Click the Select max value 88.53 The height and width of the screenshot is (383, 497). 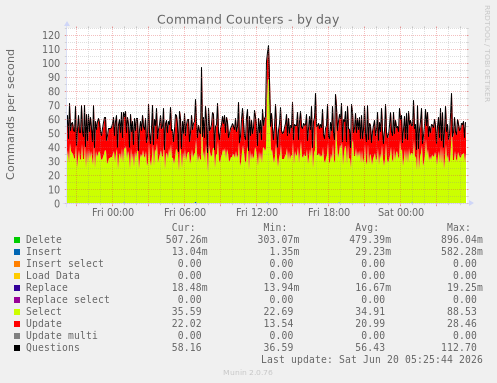[462, 311]
